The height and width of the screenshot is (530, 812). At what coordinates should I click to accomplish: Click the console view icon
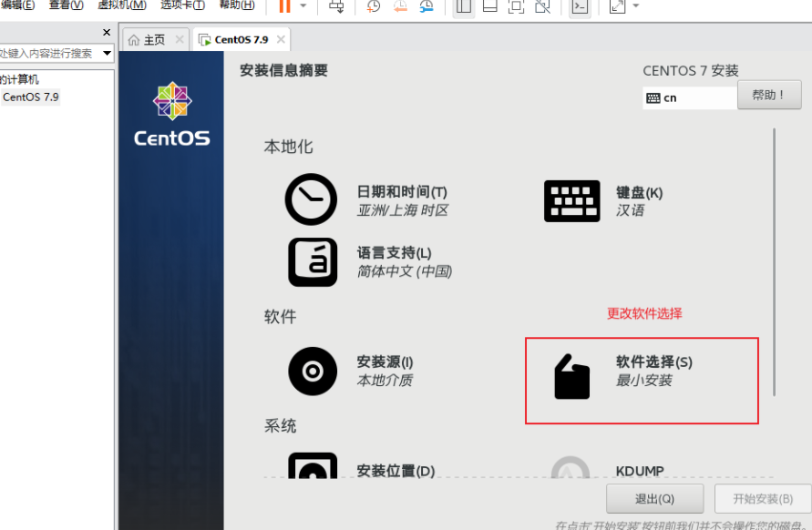click(x=580, y=6)
